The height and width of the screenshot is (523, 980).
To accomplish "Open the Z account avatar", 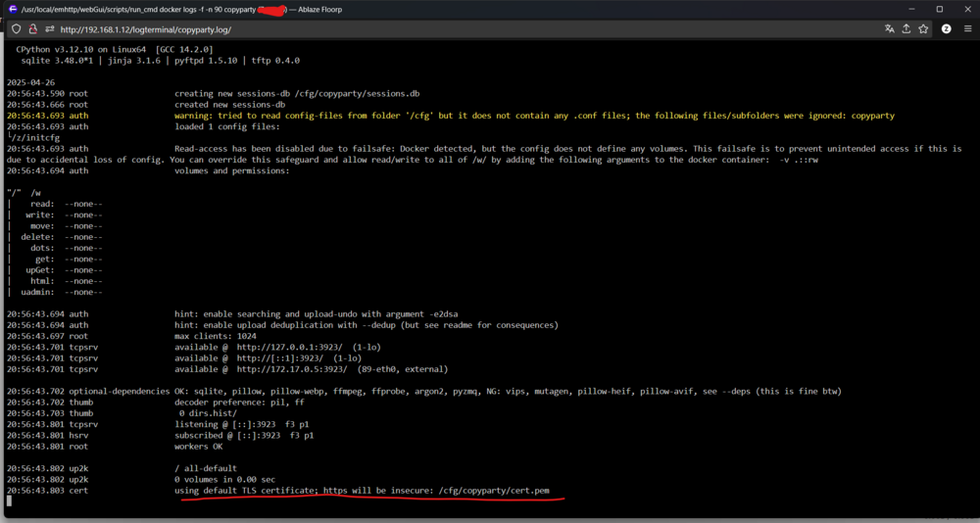I will click(947, 28).
